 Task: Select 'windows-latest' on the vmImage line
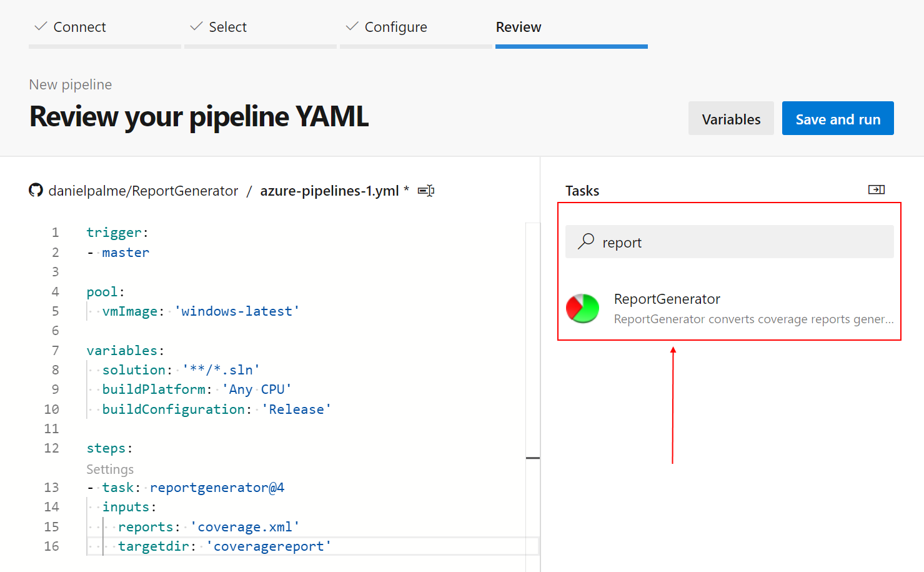pos(238,311)
